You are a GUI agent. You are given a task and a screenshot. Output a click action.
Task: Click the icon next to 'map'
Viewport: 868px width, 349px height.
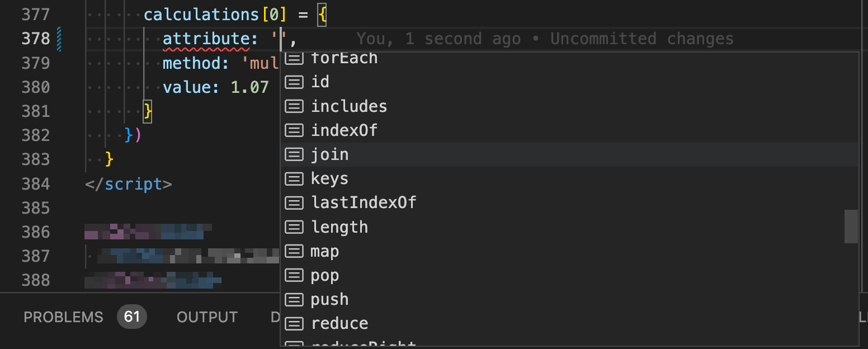click(x=294, y=251)
